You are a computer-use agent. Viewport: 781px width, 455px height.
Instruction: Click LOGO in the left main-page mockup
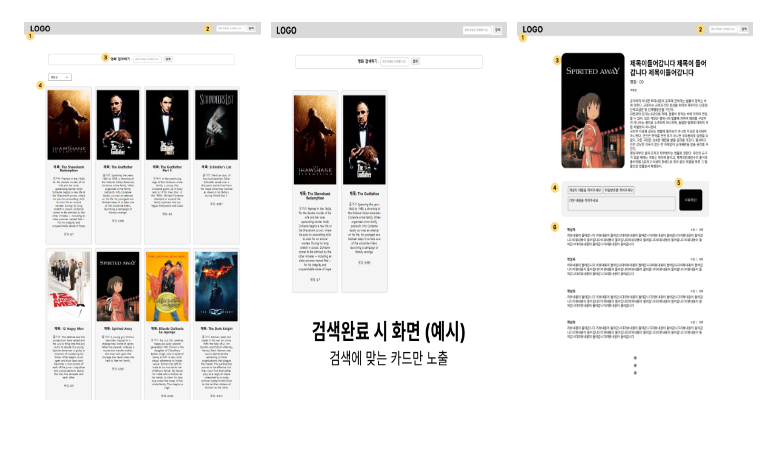(x=40, y=28)
